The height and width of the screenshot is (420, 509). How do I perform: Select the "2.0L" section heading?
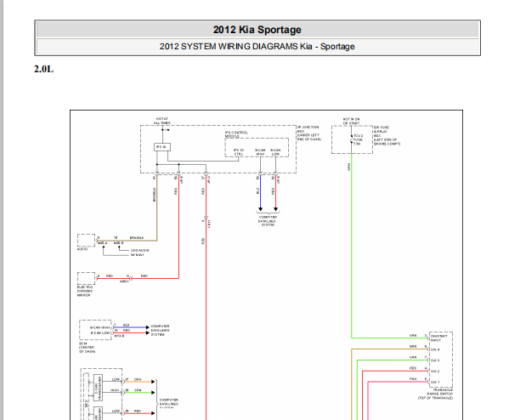43,69
